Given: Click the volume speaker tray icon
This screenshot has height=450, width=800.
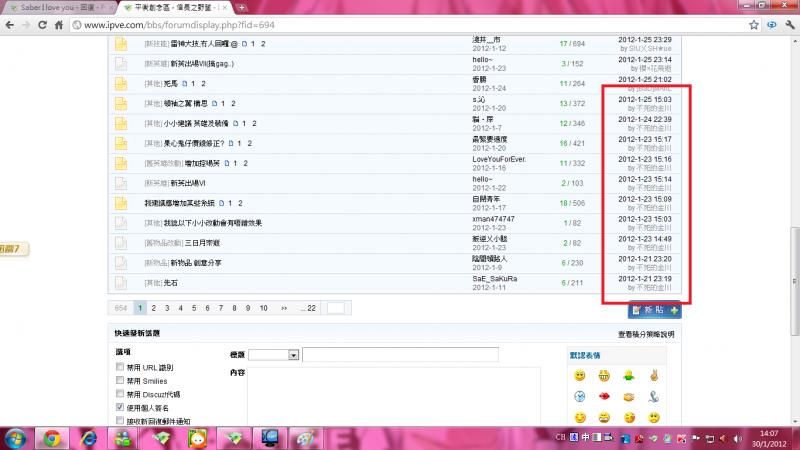Looking at the screenshot, I should [x=737, y=439].
